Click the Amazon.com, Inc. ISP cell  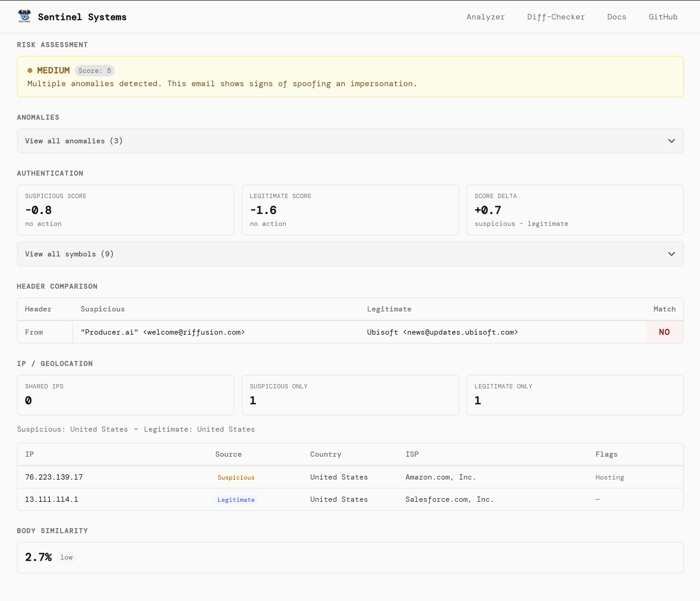tap(441, 477)
